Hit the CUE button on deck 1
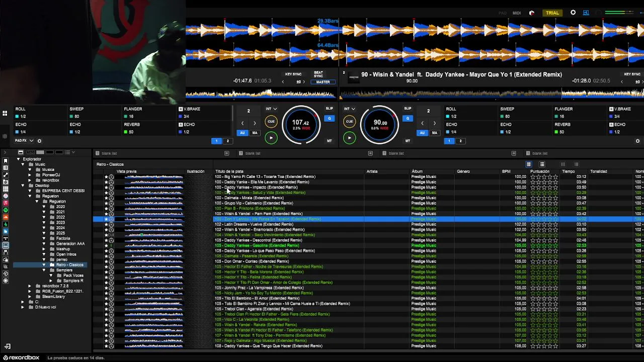This screenshot has height=362, width=644. point(271,122)
